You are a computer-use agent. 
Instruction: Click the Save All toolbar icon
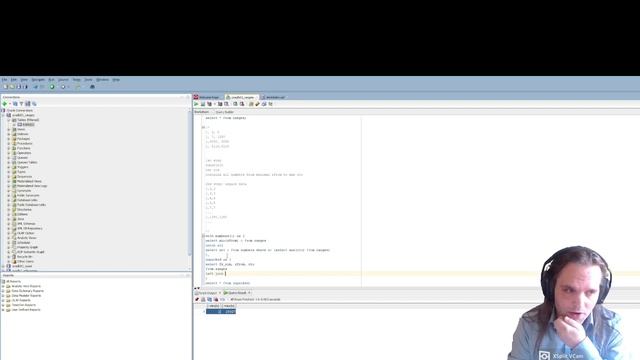pyautogui.click(x=25, y=87)
